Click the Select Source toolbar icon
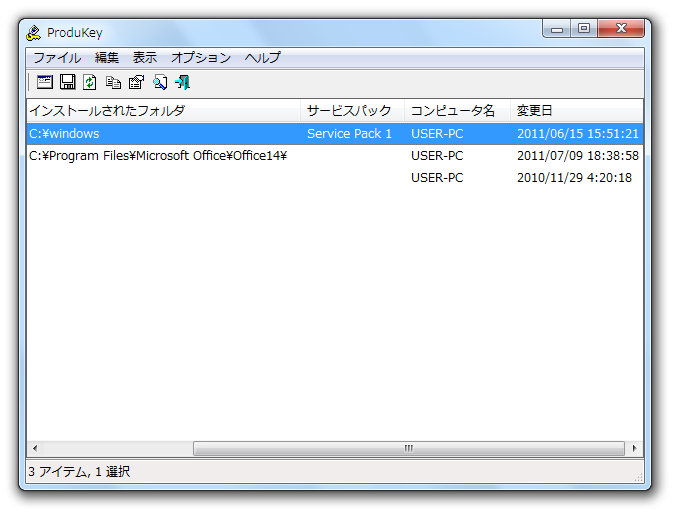The height and width of the screenshot is (512, 674). (x=45, y=82)
